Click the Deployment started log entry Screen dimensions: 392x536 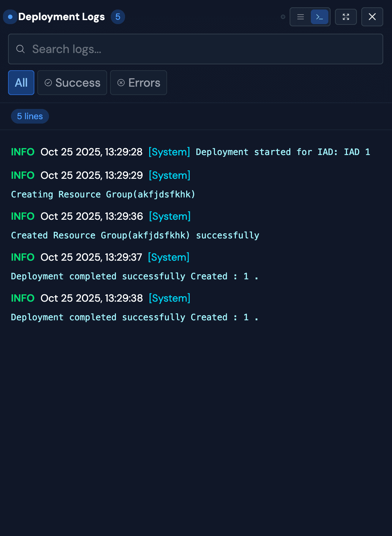(190, 152)
